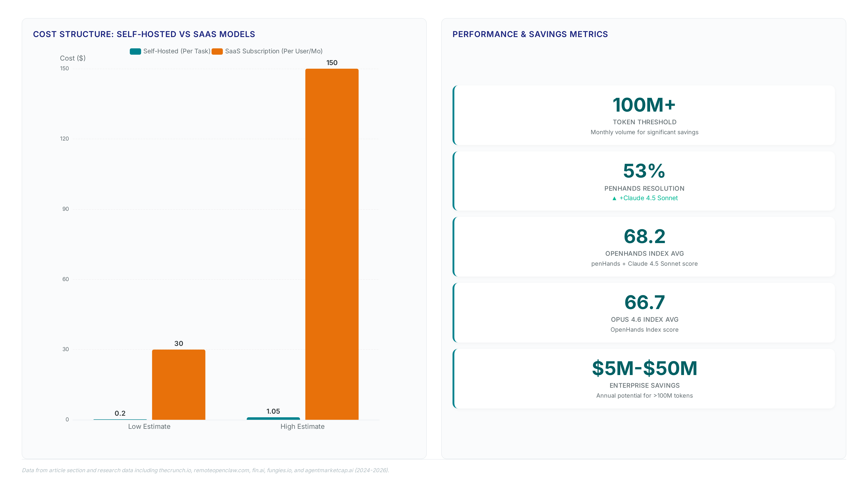Click the Token Threshold label
The height and width of the screenshot is (488, 868).
coord(644,122)
